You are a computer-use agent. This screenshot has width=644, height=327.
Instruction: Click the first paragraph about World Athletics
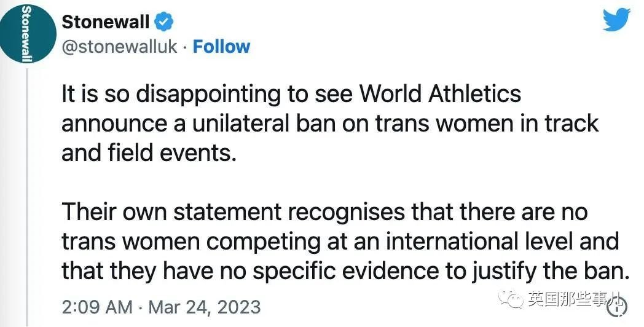pos(330,124)
